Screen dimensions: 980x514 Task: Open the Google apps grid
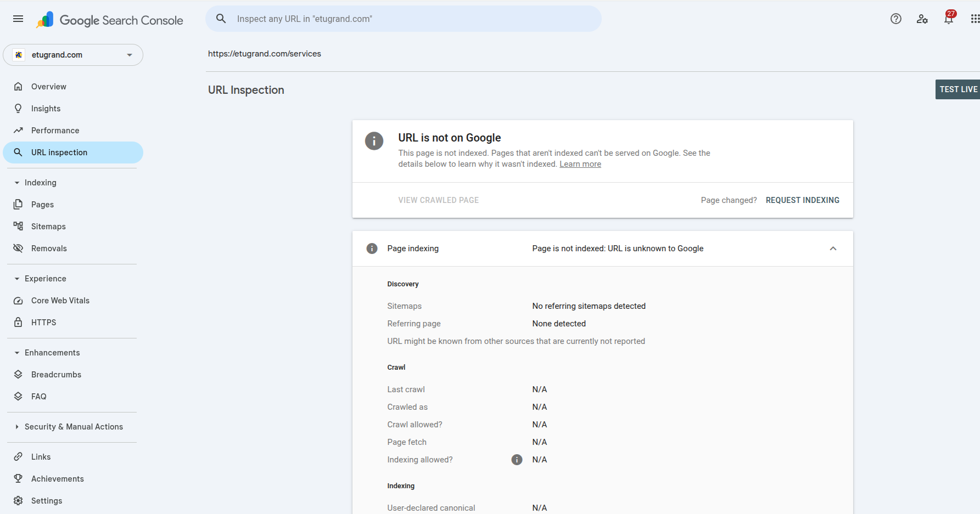click(x=975, y=19)
